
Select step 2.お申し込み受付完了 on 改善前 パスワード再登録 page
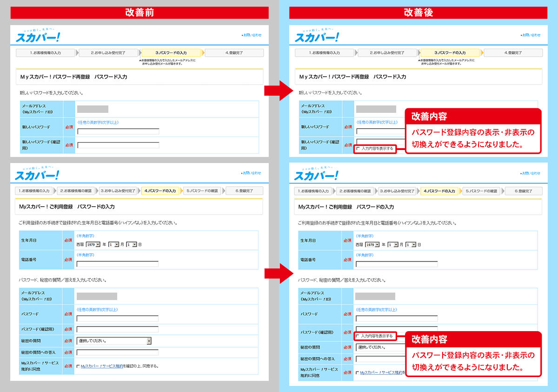point(108,53)
